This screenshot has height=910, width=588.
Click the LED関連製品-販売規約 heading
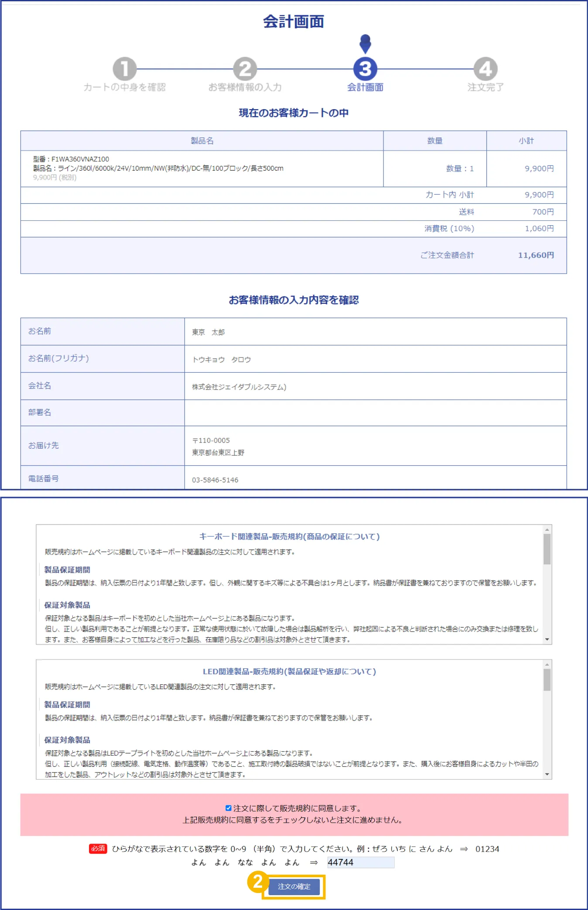tap(290, 671)
